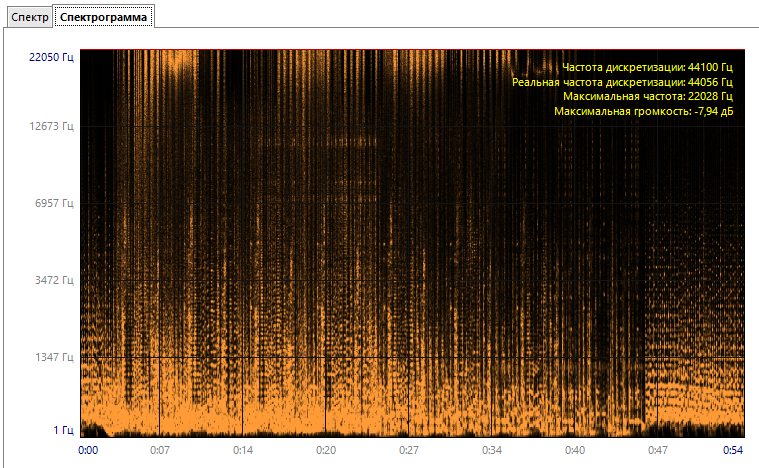The image size is (759, 468).
Task: Click the Максимальная частота: 22028 Гц text
Action: (x=648, y=97)
